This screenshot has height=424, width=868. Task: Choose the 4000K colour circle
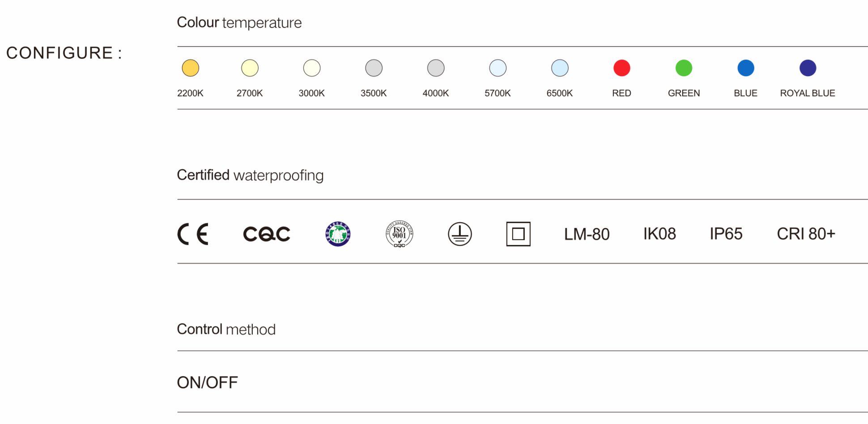click(436, 68)
